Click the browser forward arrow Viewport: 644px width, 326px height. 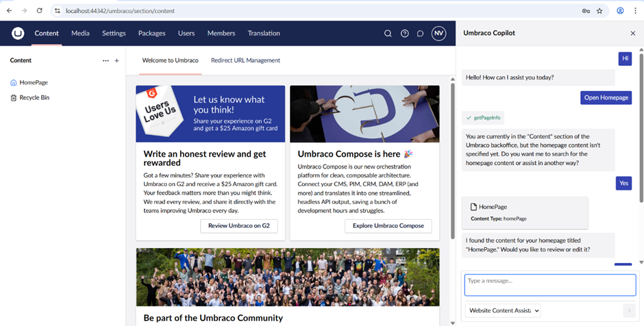(24, 11)
